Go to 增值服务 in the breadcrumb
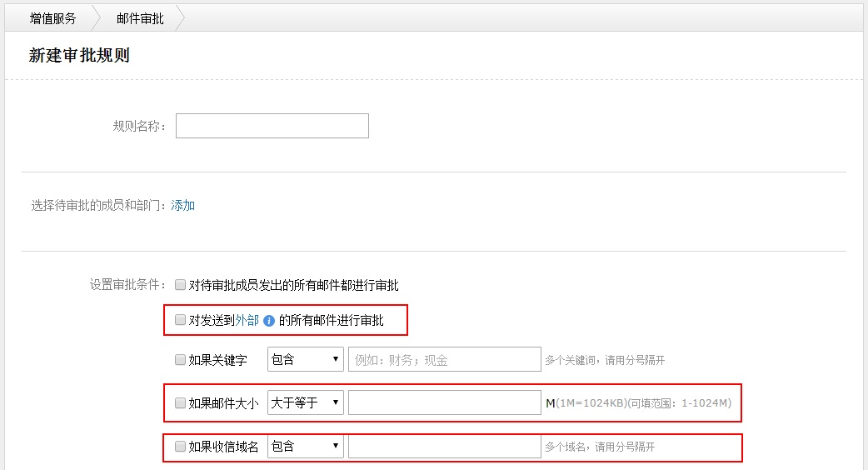Screen dimensions: 868x470 coord(52,18)
